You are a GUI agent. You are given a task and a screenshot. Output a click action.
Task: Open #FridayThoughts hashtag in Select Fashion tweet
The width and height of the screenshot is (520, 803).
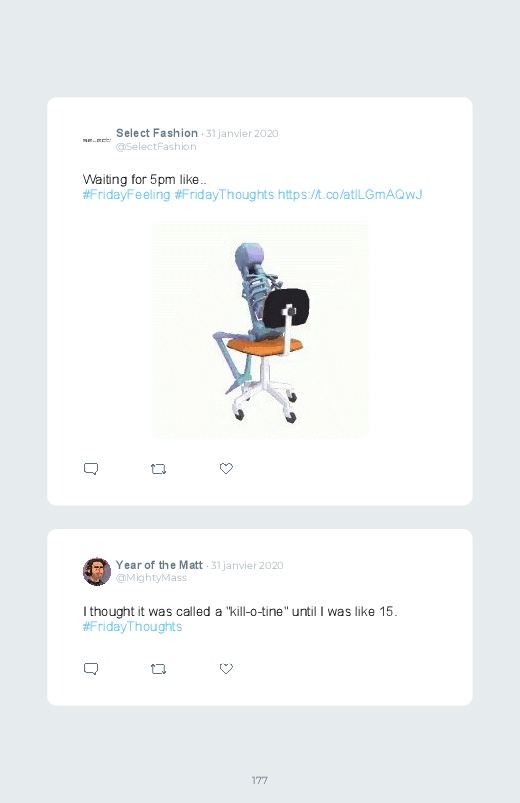[x=224, y=195]
